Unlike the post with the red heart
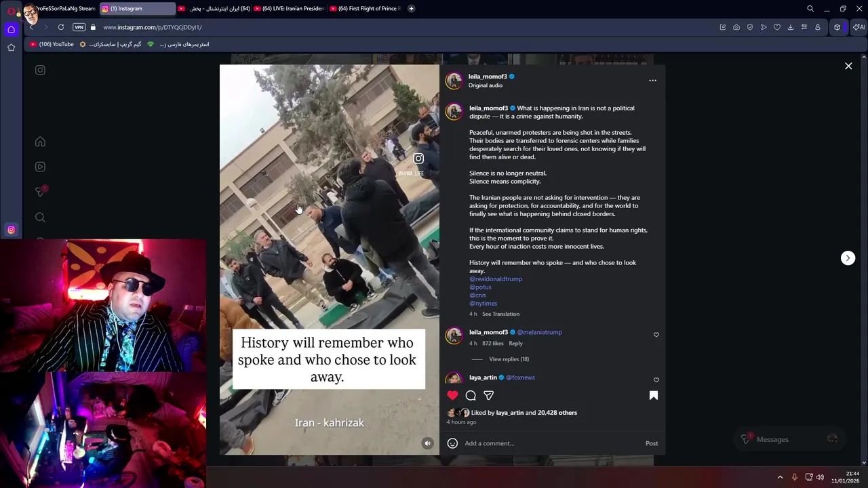Screen dimensions: 868x488 pos(452,395)
